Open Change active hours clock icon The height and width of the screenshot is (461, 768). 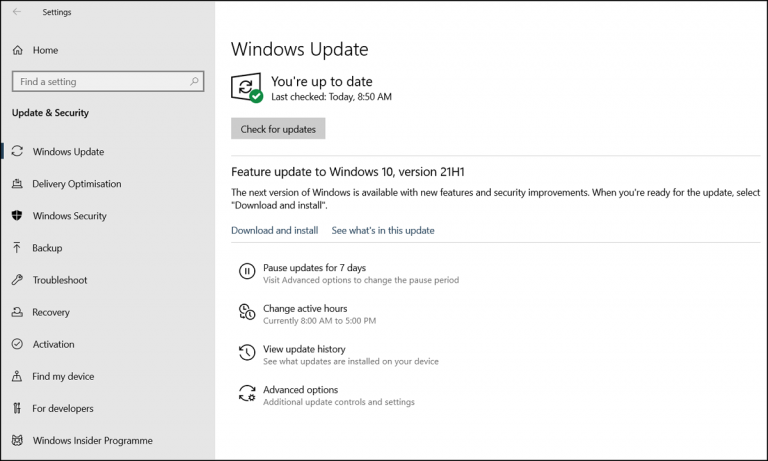click(247, 312)
